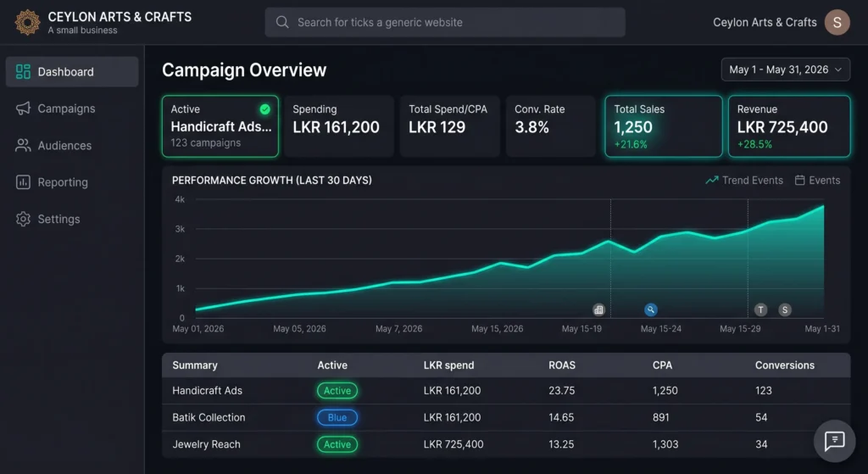Select the Revenue LKR 725,400 card

pos(789,126)
